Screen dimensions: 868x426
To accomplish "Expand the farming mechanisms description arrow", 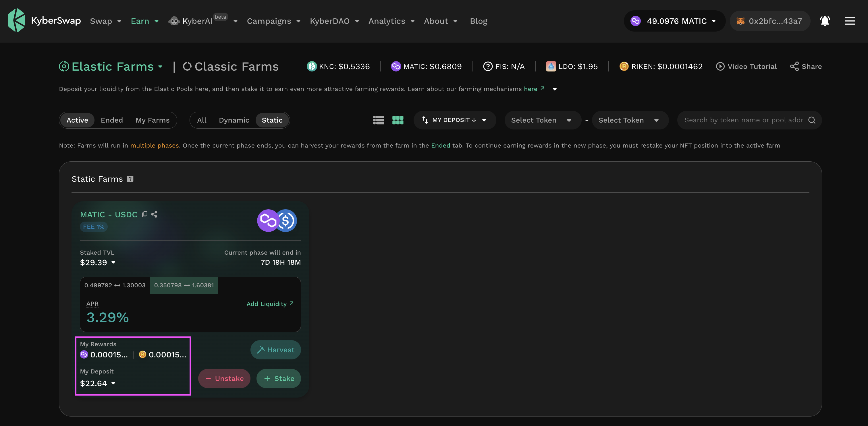I will click(555, 89).
